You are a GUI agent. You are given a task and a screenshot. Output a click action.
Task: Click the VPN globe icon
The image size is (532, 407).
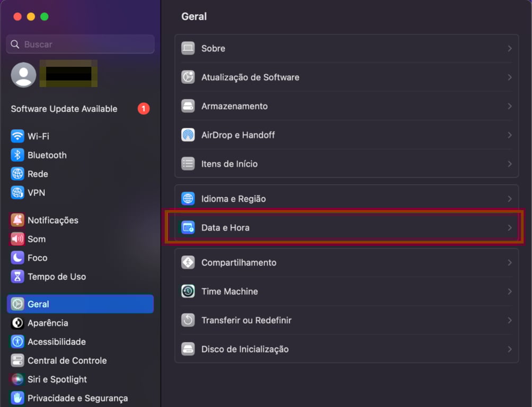(16, 192)
